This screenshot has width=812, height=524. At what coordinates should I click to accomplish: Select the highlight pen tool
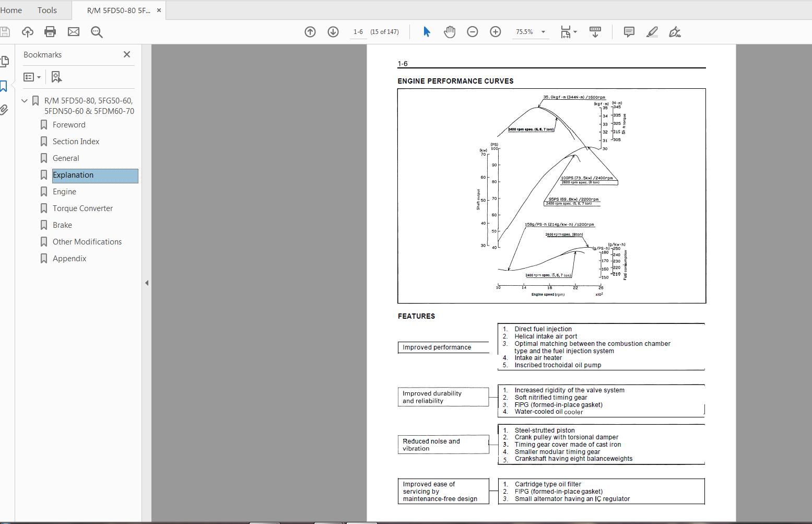coord(652,32)
